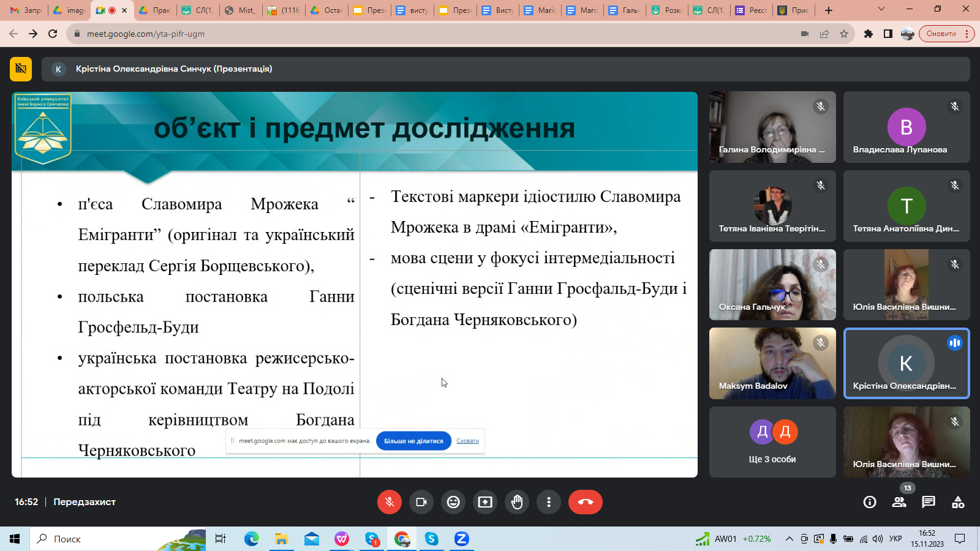Click the yellow disabled captions icon at top left
Viewport: 980px width, 551px height.
[x=21, y=69]
